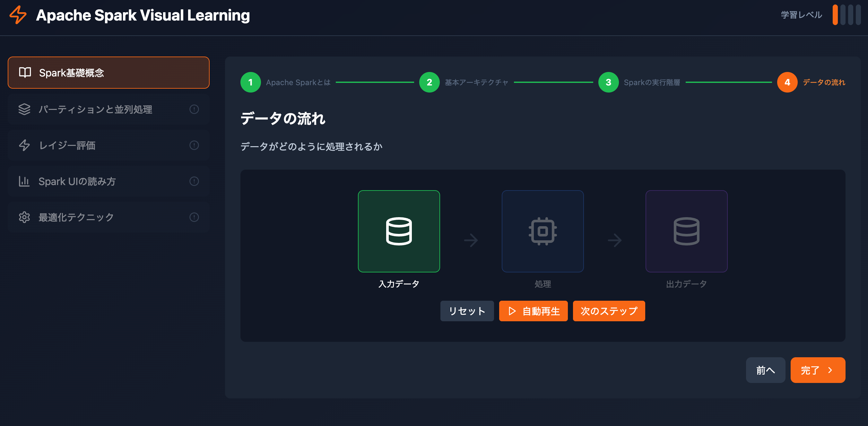Start 自動再生 playback
Screen dimensions: 868x426
tap(533, 311)
